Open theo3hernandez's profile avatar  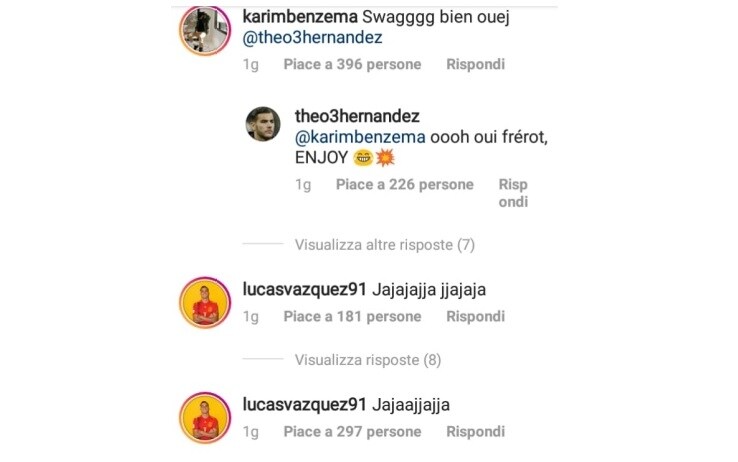pyautogui.click(x=263, y=124)
